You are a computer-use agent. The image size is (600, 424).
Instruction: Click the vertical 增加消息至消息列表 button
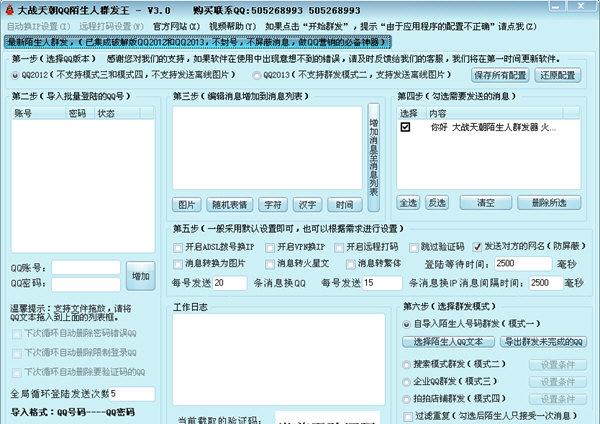pyautogui.click(x=373, y=157)
